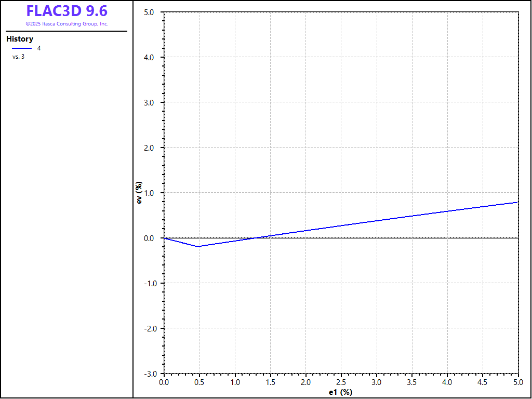
Task: Select the History legend heading
Action: coord(20,39)
